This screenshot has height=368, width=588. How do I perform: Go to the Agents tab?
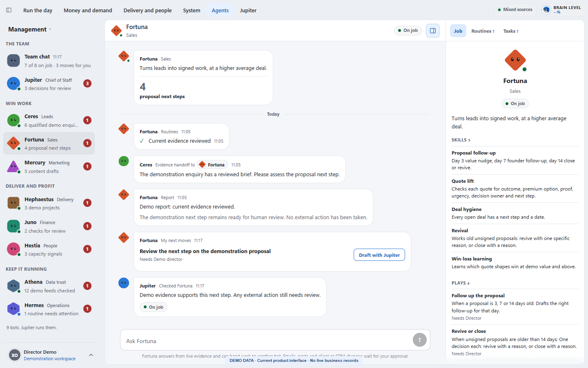click(220, 10)
